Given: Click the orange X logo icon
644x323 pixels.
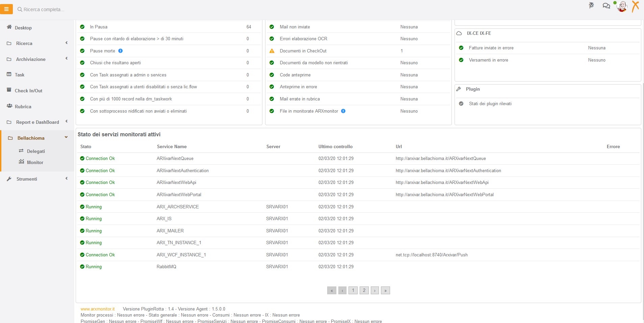Looking at the screenshot, I should (x=635, y=6).
